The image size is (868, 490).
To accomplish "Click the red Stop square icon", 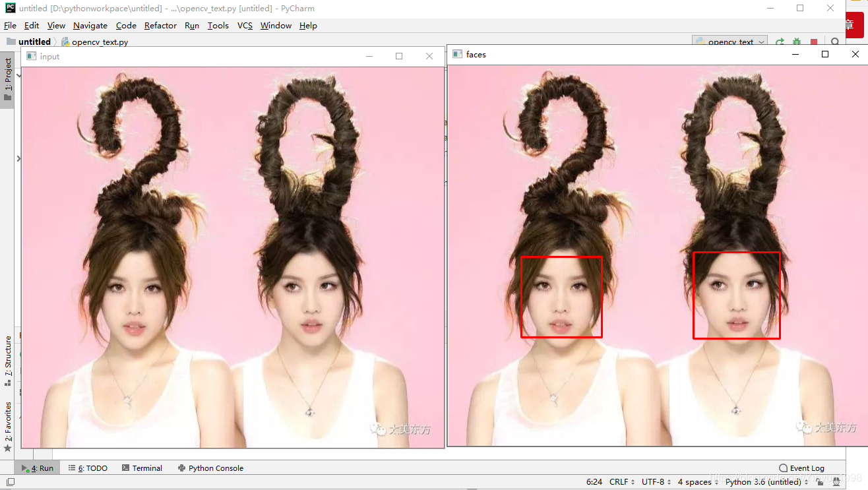I will pyautogui.click(x=814, y=42).
